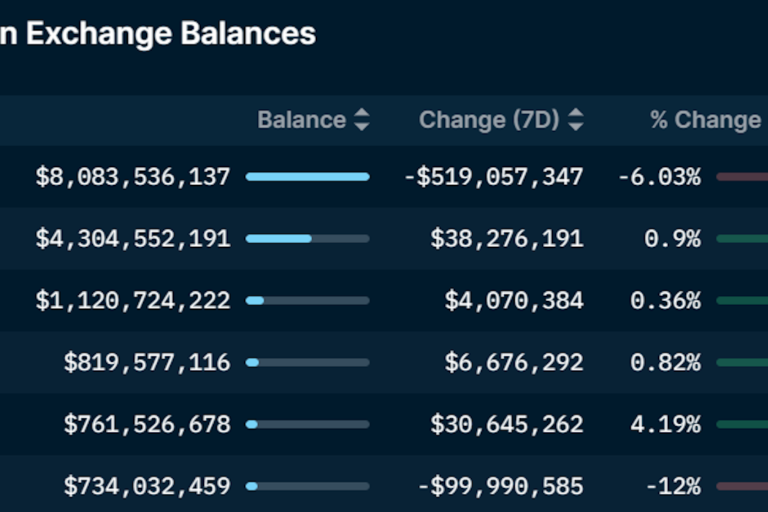Click the Balance column sort arrows

pyautogui.click(x=362, y=121)
